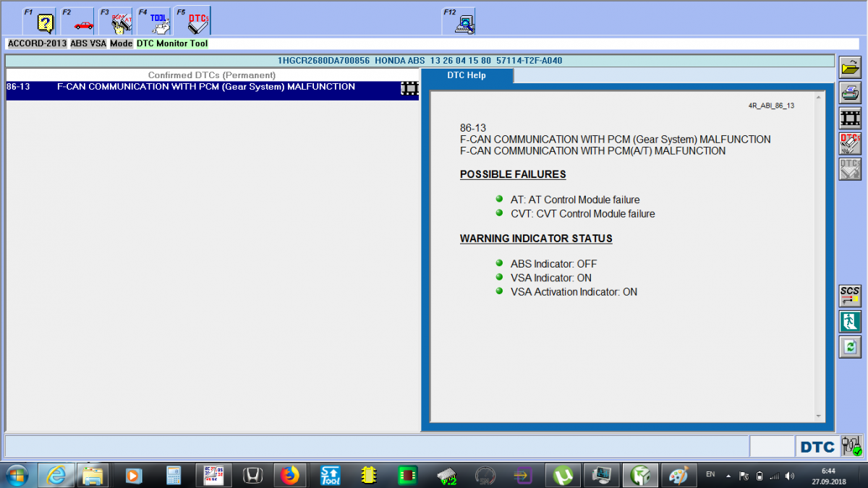Exit the tool with the green exit icon
The height and width of the screenshot is (488, 868).
(850, 322)
